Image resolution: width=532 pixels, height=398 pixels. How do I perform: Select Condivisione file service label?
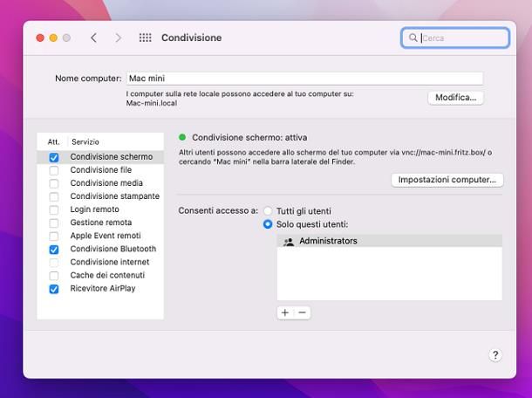(101, 170)
